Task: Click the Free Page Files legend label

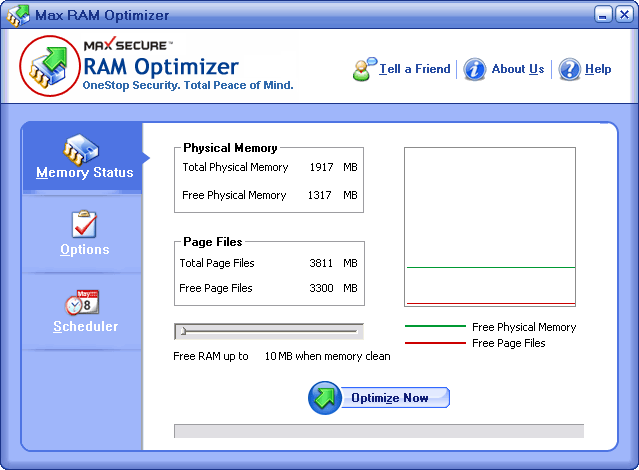Action: pyautogui.click(x=509, y=343)
